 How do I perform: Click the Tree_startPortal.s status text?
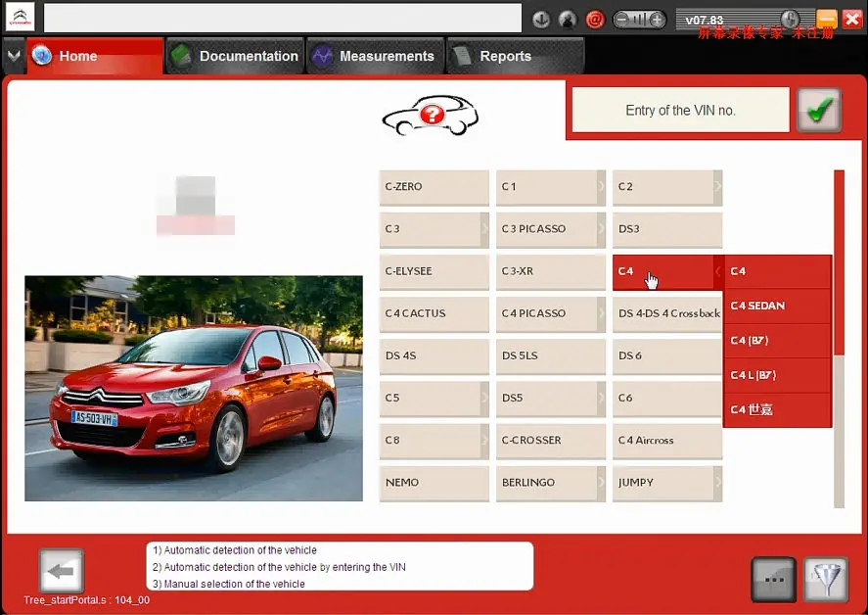(x=87, y=600)
